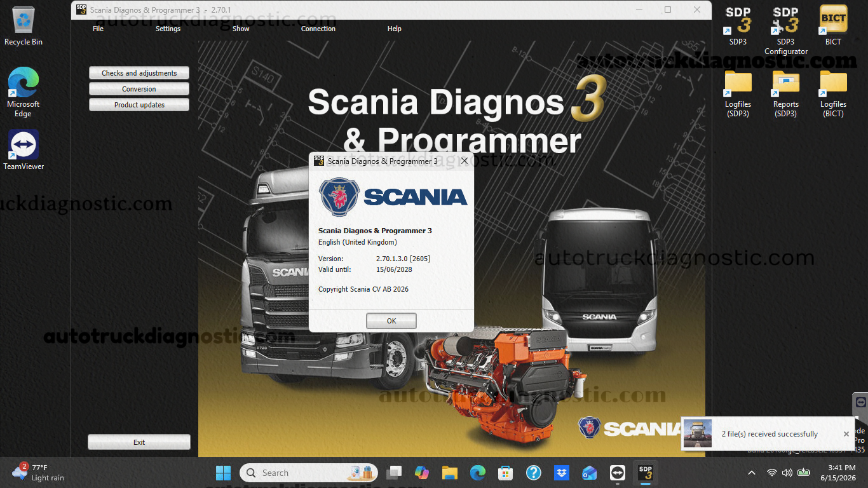Open the Show menu
This screenshot has height=488, width=868.
[x=241, y=29]
